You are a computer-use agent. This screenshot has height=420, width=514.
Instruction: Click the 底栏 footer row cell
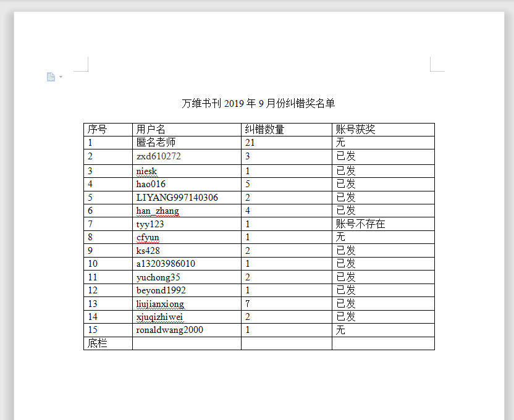click(x=98, y=343)
